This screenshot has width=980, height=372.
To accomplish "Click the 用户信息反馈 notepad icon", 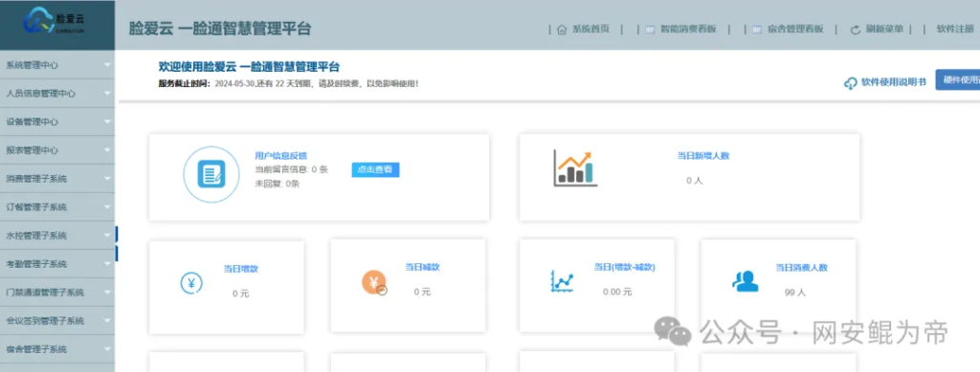I will pyautogui.click(x=211, y=174).
